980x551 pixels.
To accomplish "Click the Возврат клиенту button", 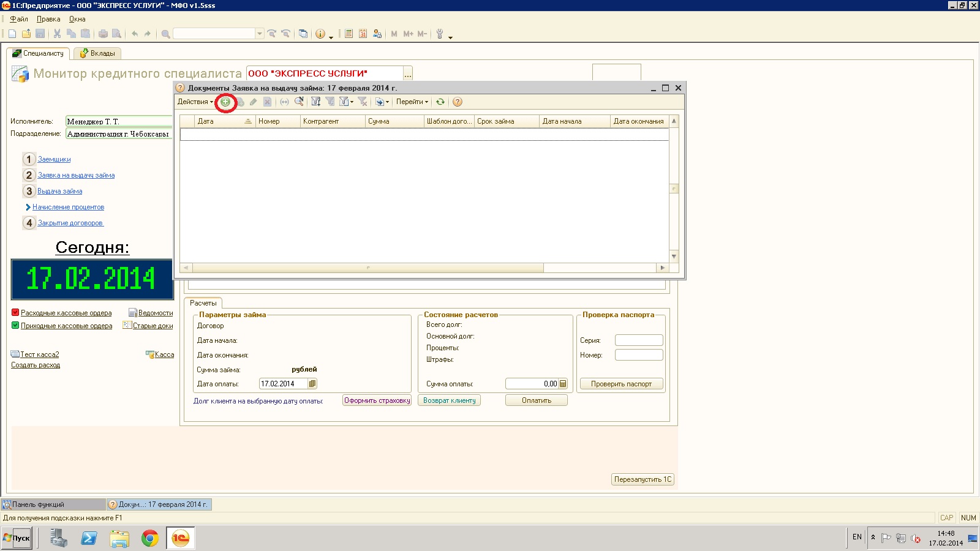I will (x=449, y=400).
